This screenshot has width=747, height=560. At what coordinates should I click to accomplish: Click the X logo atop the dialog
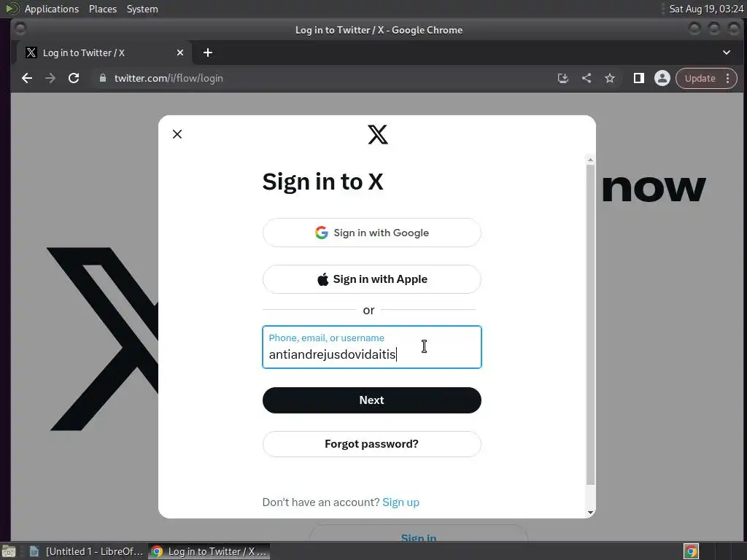click(378, 134)
